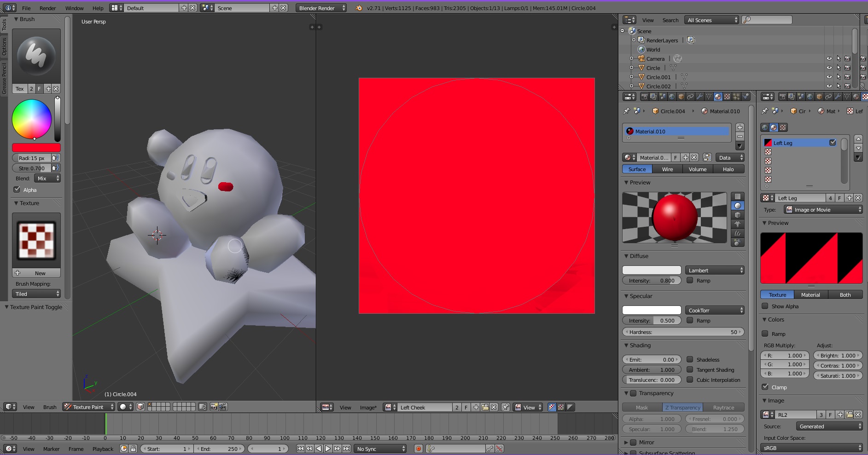This screenshot has width=868, height=455.
Task: Enable Tangent Shading checkbox
Action: (690, 369)
